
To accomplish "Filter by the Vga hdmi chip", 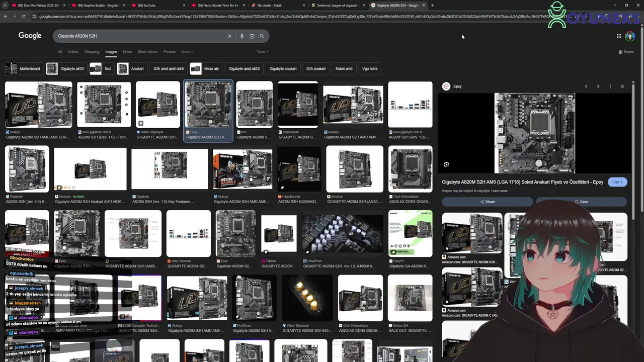I will pos(370,69).
